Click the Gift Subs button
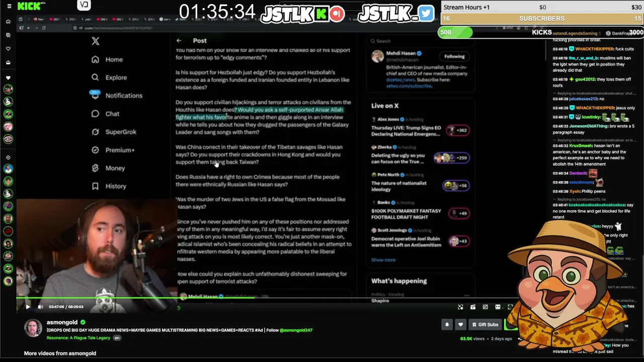This screenshot has width=644, height=362. [x=485, y=325]
